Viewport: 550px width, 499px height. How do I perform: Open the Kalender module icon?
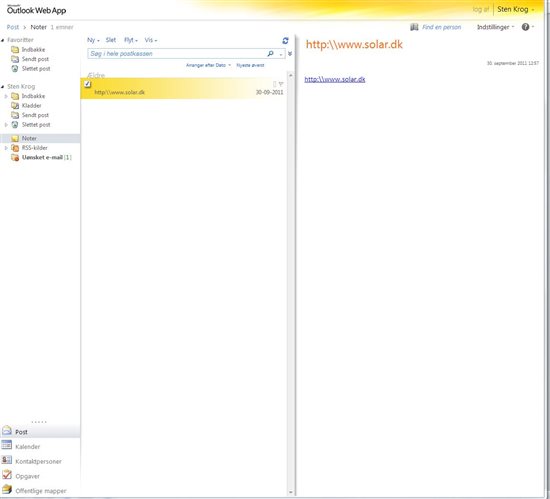point(7,445)
